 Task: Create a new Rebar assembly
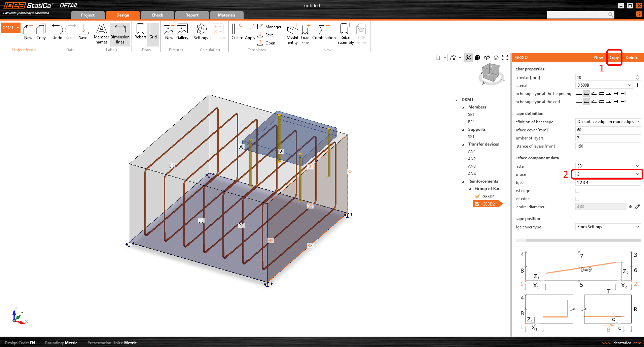pos(346,34)
